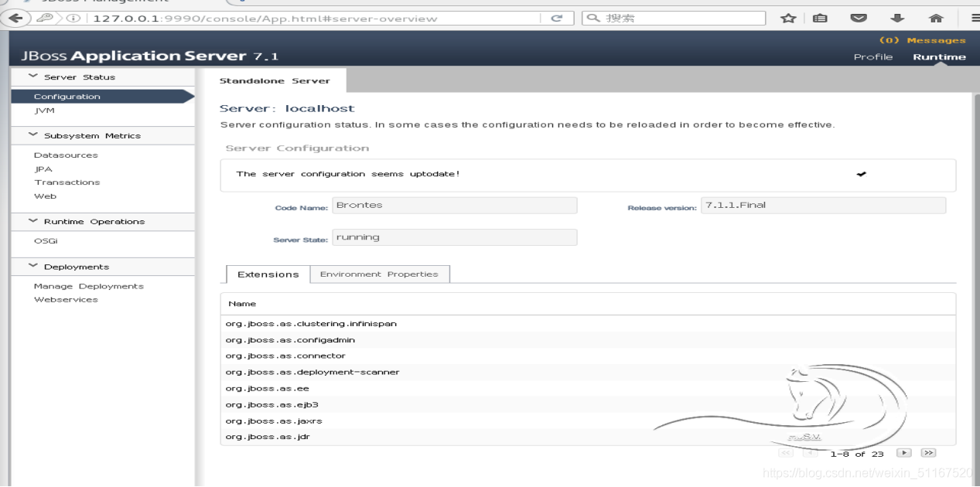980x487 pixels.
Task: Click the Code Name field showing Brontes
Action: (x=455, y=206)
